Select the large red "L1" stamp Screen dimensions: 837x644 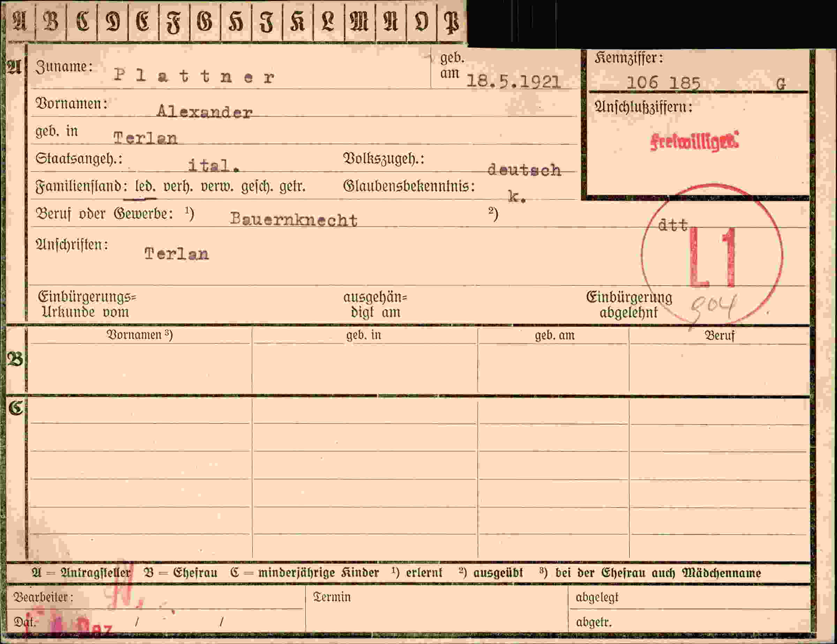(x=713, y=257)
